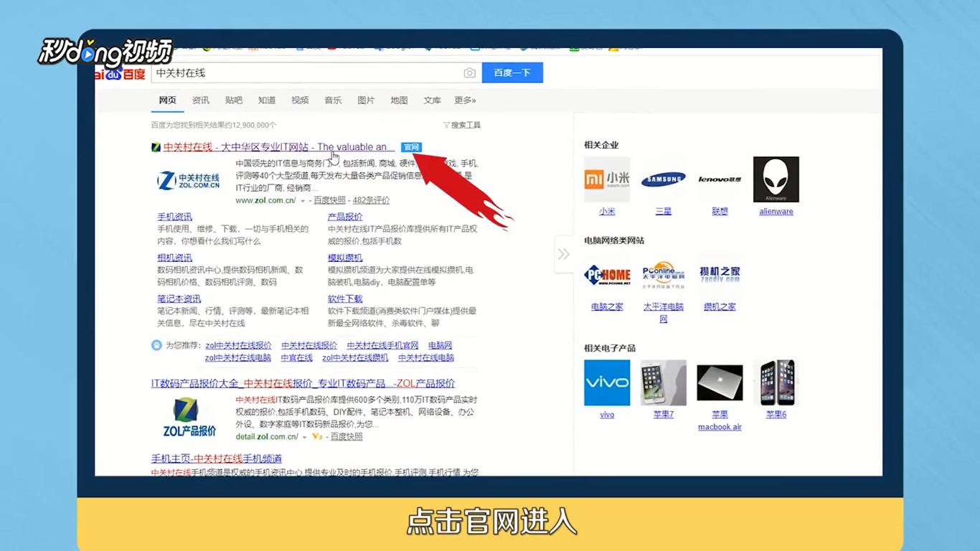Click suggestion 电脑网

point(440,346)
